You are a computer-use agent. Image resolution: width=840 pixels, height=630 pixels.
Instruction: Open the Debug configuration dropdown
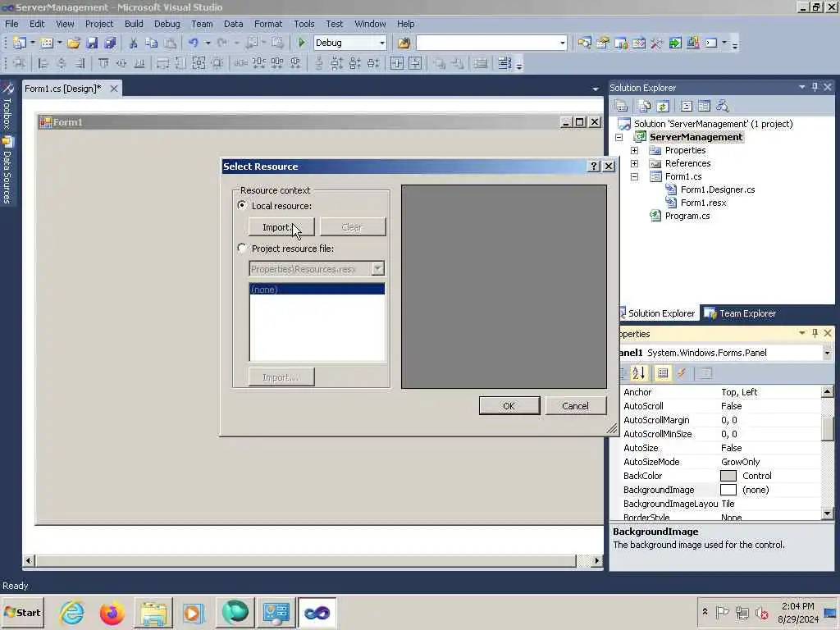tap(382, 43)
